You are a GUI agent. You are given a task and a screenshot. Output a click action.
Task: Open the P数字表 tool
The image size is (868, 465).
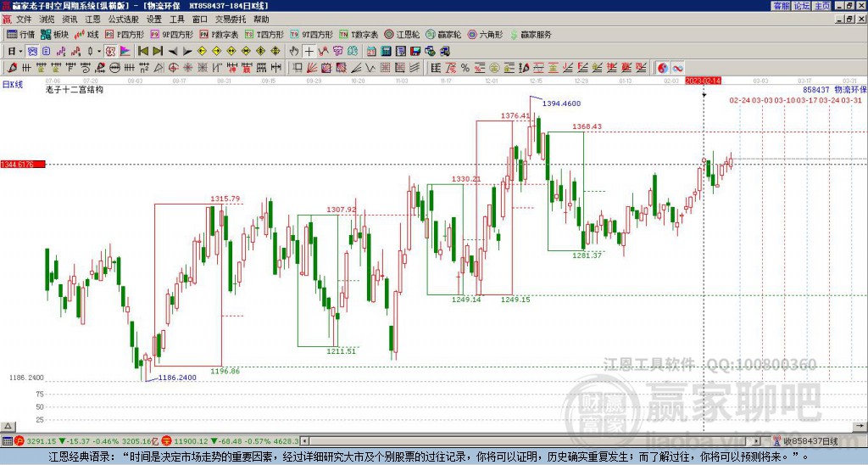pos(219,34)
